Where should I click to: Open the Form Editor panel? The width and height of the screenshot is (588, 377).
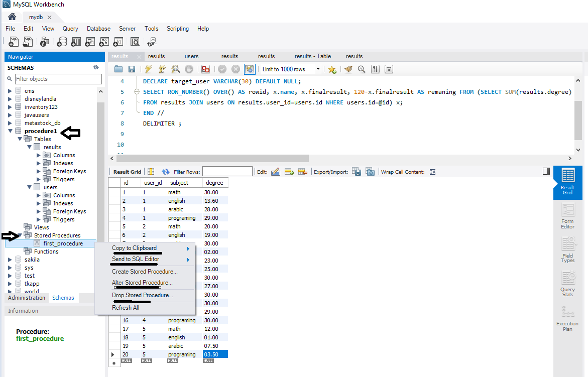tap(567, 215)
